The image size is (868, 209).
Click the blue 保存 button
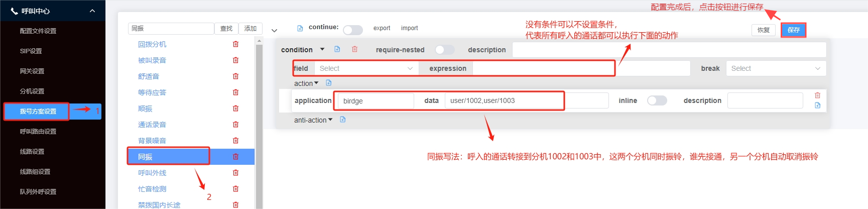793,30
